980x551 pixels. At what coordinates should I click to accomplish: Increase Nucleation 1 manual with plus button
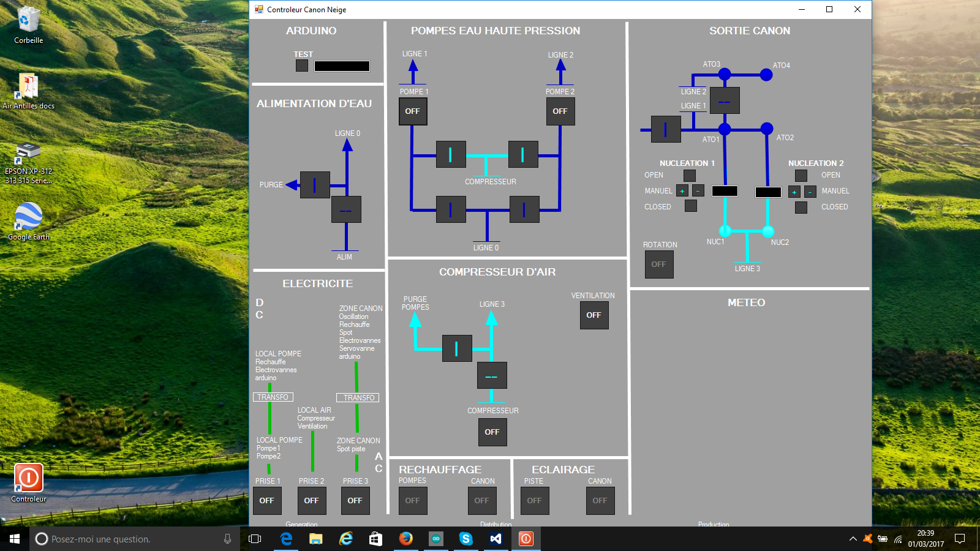[682, 191]
